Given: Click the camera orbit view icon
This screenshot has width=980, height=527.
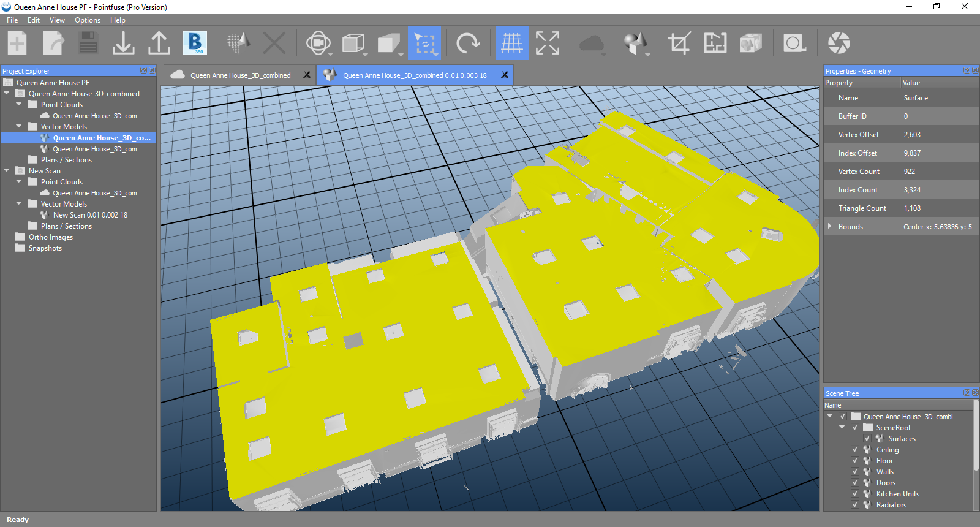Looking at the screenshot, I should [x=318, y=44].
